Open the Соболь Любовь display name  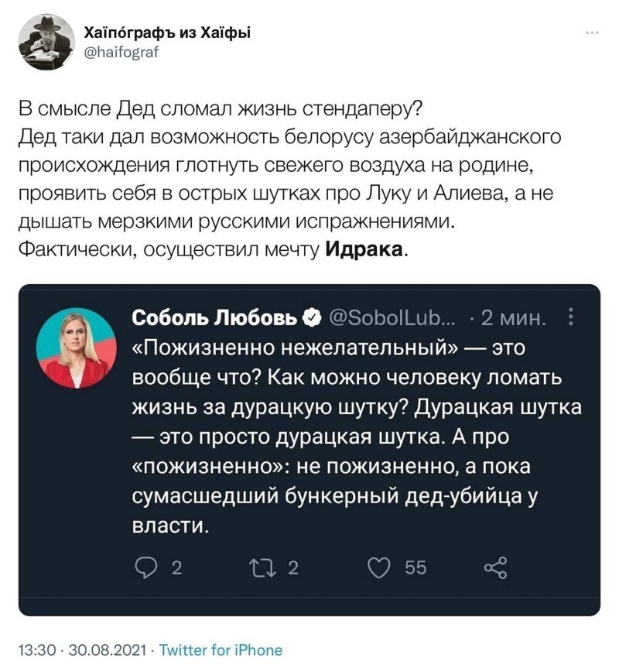[x=214, y=317]
